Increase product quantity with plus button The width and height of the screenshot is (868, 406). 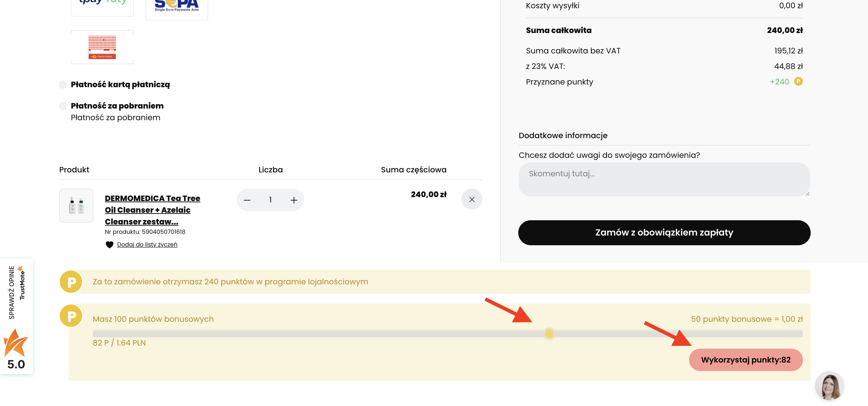[294, 200]
